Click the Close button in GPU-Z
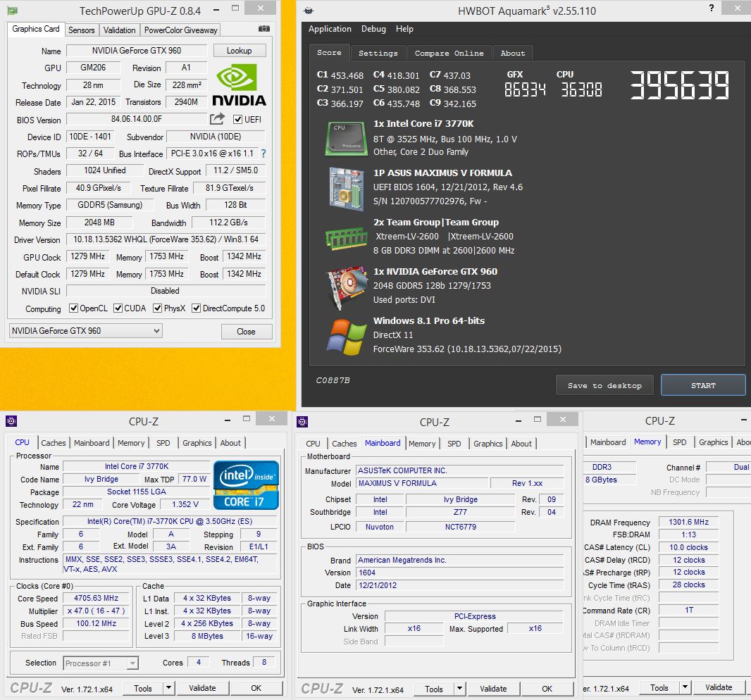The height and width of the screenshot is (700, 751). (246, 331)
